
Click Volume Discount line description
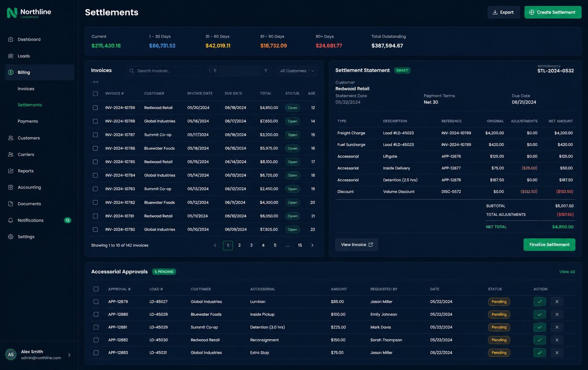pyautogui.click(x=399, y=192)
